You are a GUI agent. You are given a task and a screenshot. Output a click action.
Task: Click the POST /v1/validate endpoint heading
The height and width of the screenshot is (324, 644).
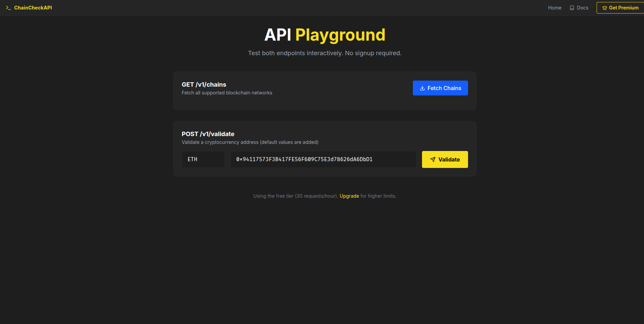click(208, 134)
